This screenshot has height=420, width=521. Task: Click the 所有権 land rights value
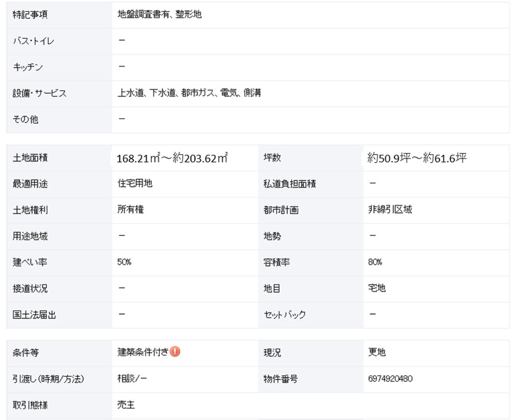pos(131,209)
